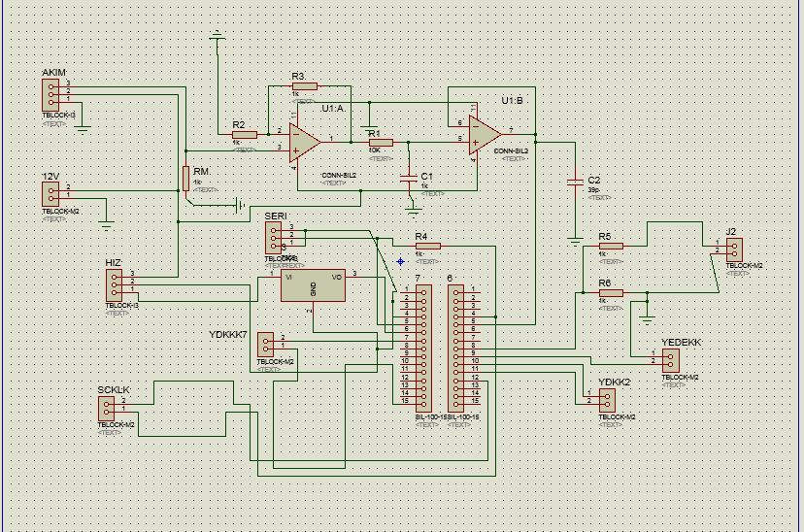
Task: Select resistor R5 near J2
Action: pyautogui.click(x=611, y=246)
